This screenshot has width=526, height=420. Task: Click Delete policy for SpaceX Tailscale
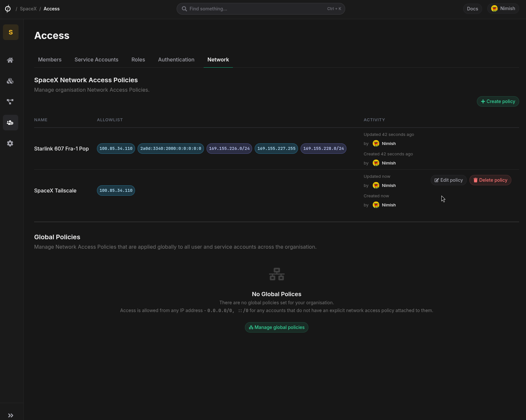490,180
